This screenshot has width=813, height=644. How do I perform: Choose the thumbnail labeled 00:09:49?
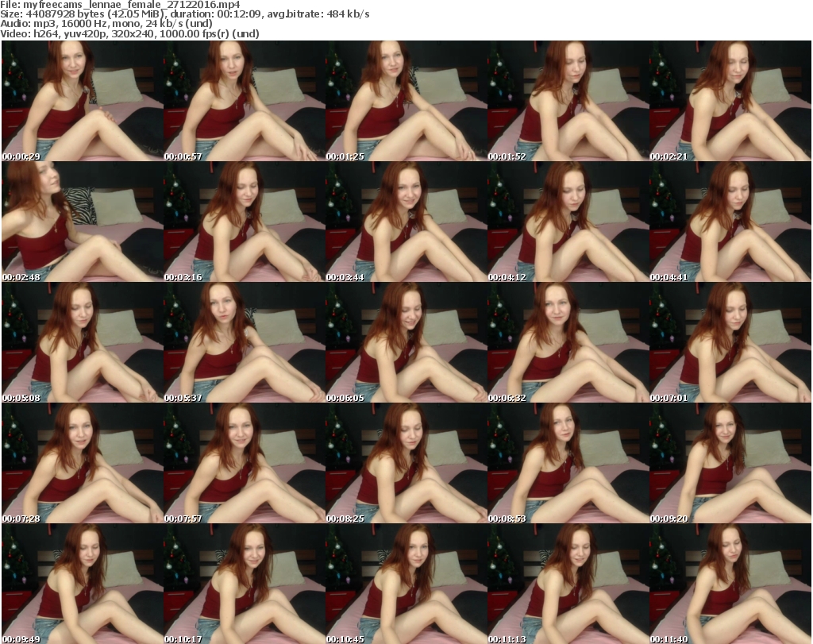click(x=83, y=584)
